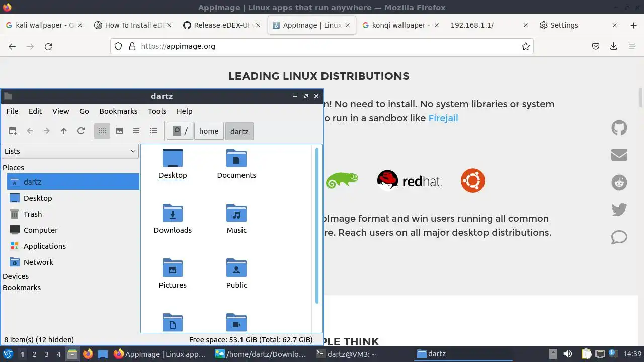Open the View menu

coord(61,111)
